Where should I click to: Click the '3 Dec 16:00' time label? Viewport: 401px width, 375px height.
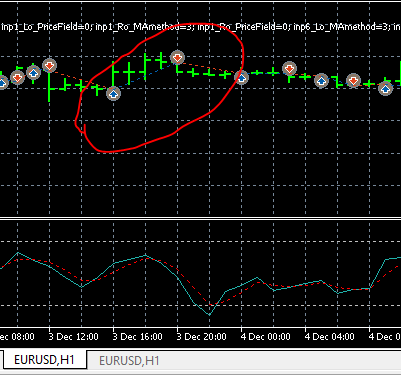point(137,337)
